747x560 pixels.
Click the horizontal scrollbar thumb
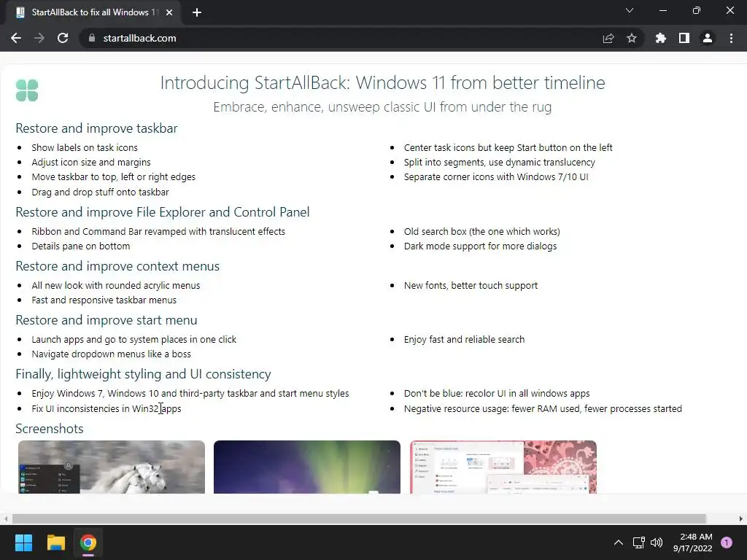tap(359, 518)
